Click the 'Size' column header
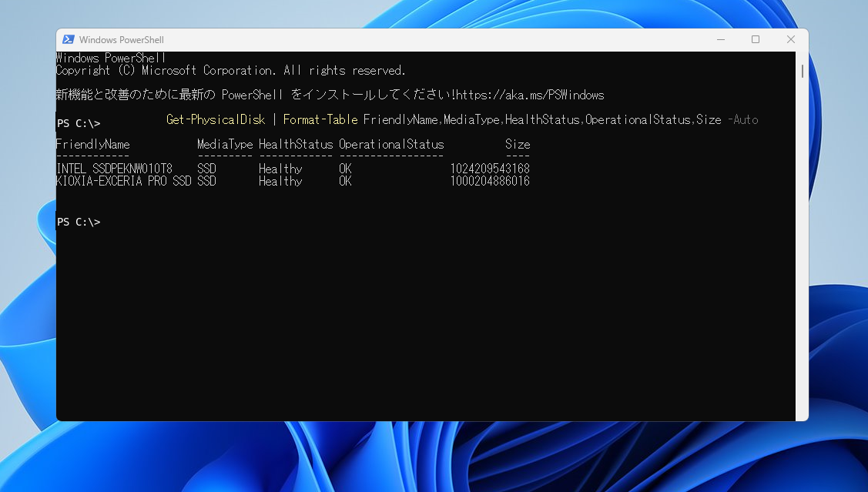 coord(518,145)
